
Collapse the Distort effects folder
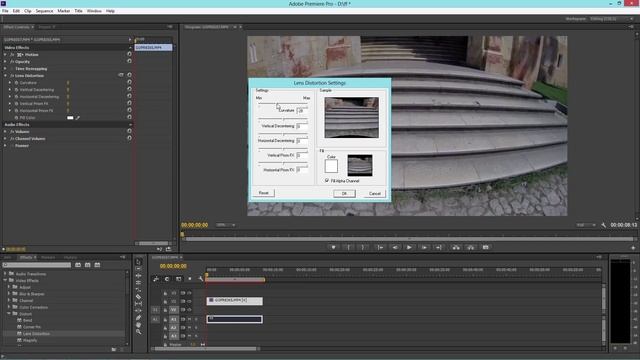pos(9,313)
